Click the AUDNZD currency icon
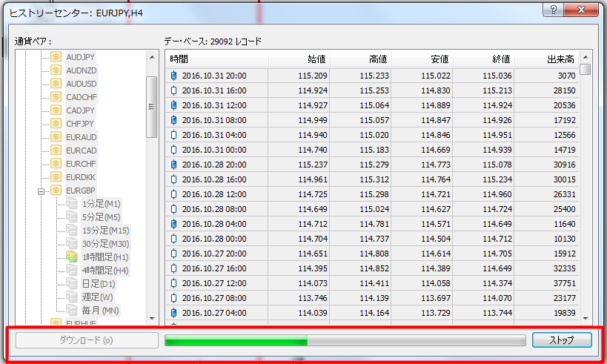This screenshot has width=607, height=364. pyautogui.click(x=56, y=70)
